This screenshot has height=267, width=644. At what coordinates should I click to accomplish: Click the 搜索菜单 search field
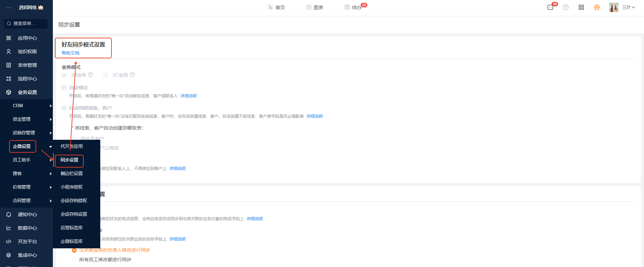(x=26, y=23)
